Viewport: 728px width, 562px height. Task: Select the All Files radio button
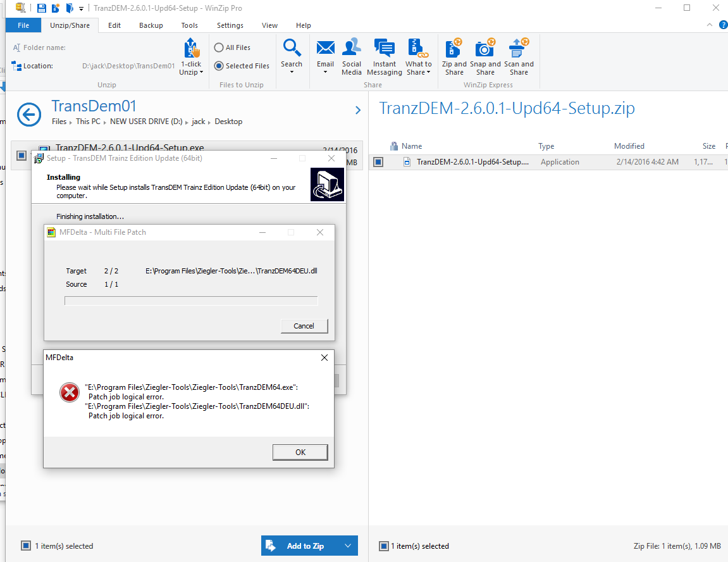pyautogui.click(x=219, y=47)
